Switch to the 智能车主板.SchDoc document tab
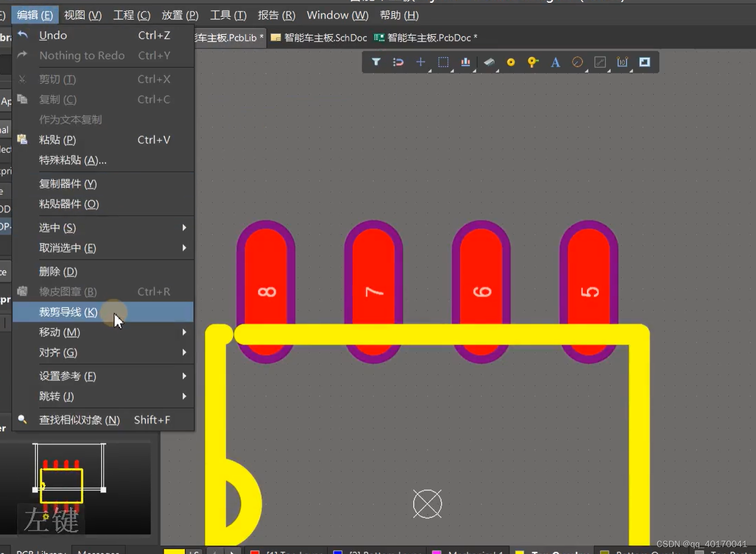The width and height of the screenshot is (756, 554). [319, 37]
